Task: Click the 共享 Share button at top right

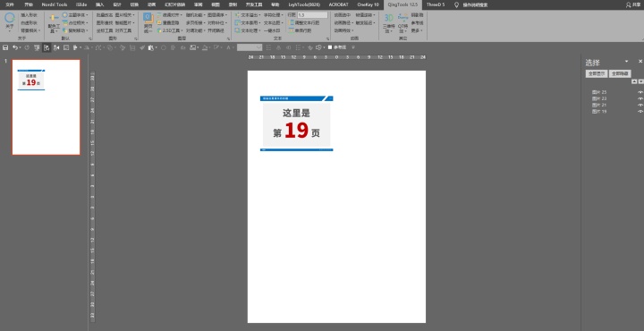Action: [633, 5]
